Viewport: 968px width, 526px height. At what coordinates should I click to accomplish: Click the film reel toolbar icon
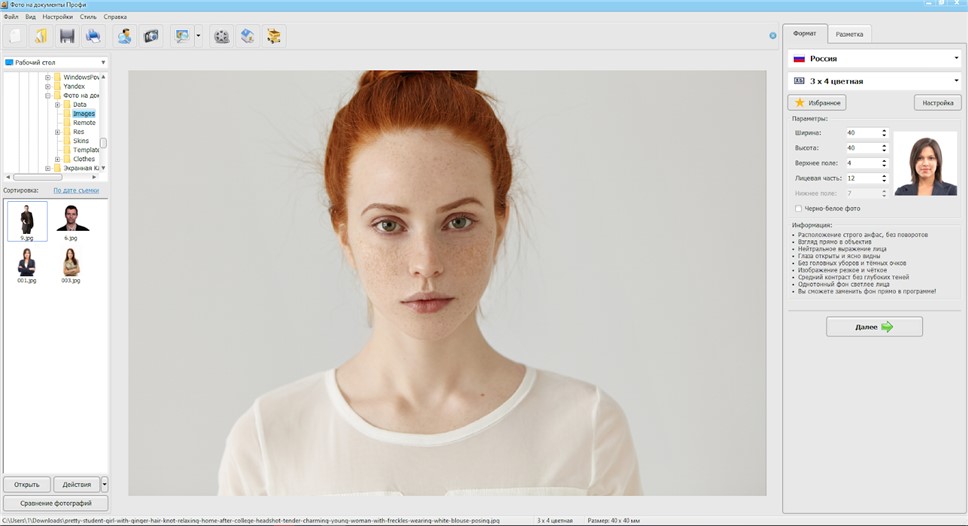pos(222,36)
